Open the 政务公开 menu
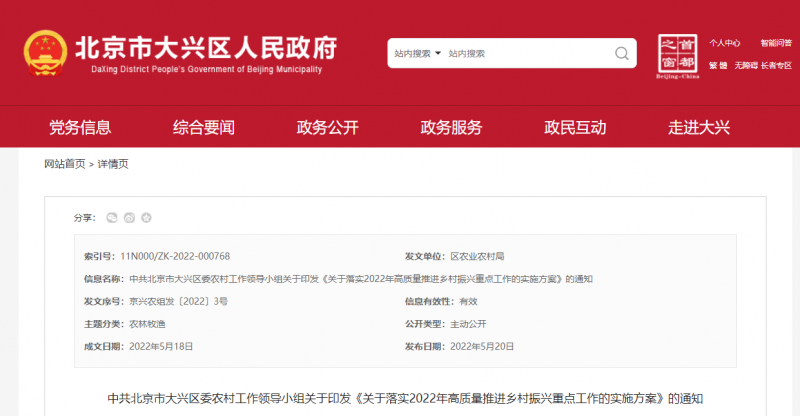 [328, 127]
